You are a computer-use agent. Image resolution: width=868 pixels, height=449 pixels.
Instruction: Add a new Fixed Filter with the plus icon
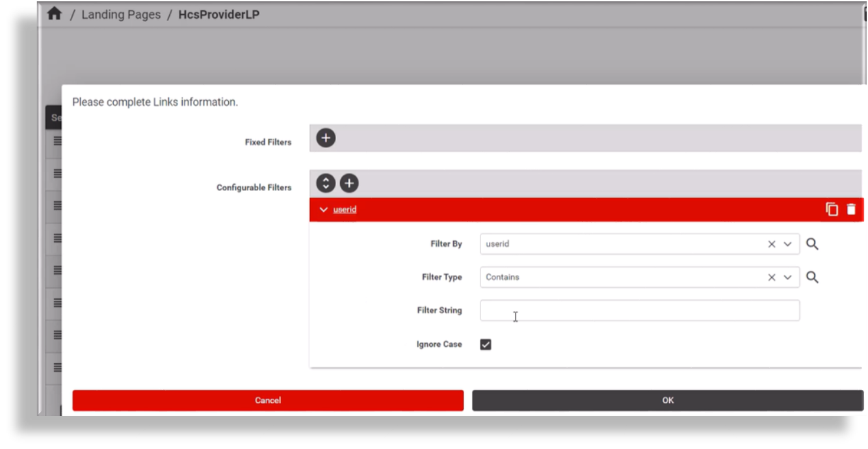pyautogui.click(x=324, y=138)
